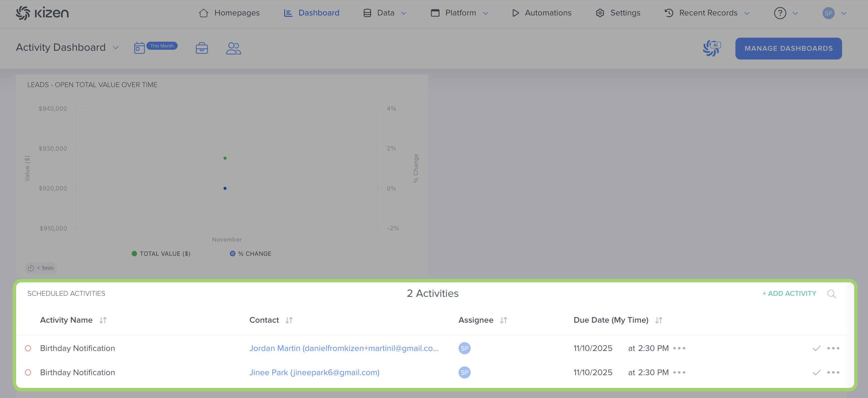Toggle circle for Jinee Park Birthday Notification
This screenshot has width=868, height=398.
click(28, 372)
